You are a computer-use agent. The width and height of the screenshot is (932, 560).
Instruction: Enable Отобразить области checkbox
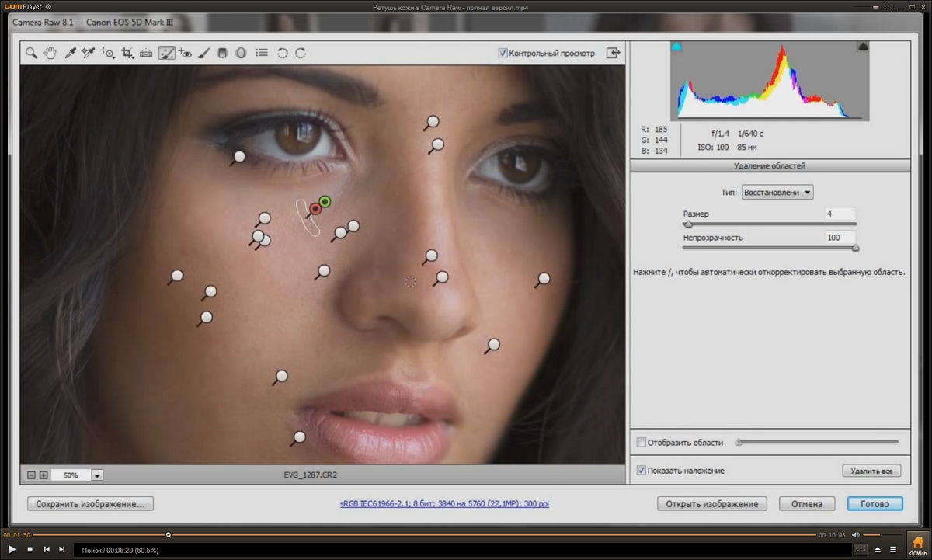(x=641, y=442)
